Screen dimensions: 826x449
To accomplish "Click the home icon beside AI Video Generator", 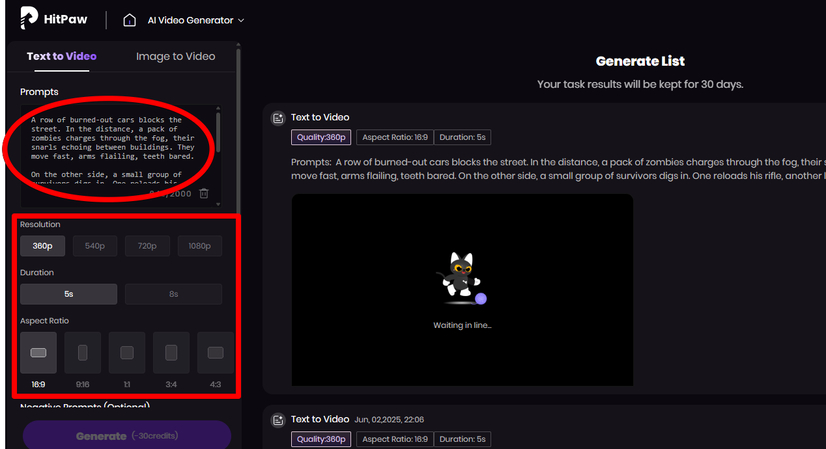I will tap(129, 20).
